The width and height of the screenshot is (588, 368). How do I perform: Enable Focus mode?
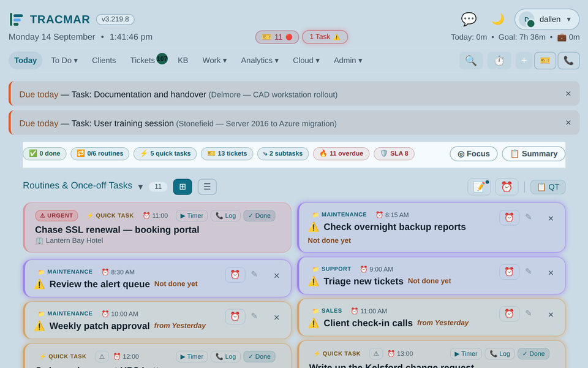tap(473, 153)
